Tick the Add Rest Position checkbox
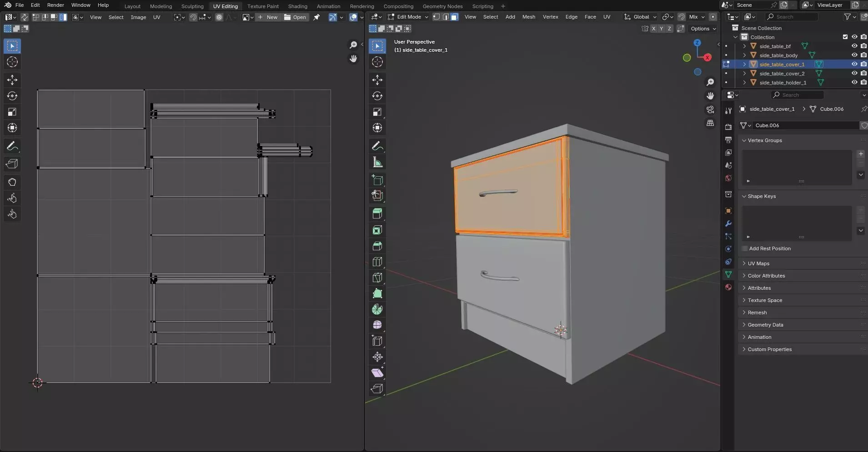 (x=745, y=248)
